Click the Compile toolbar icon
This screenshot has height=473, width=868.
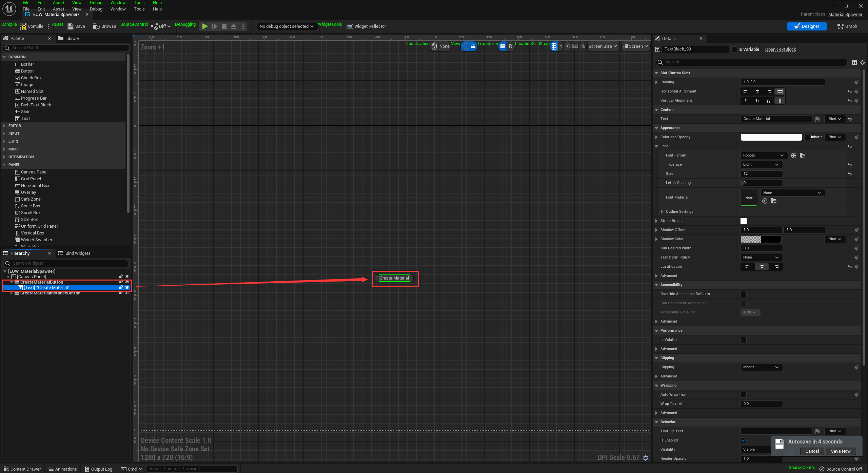click(23, 26)
